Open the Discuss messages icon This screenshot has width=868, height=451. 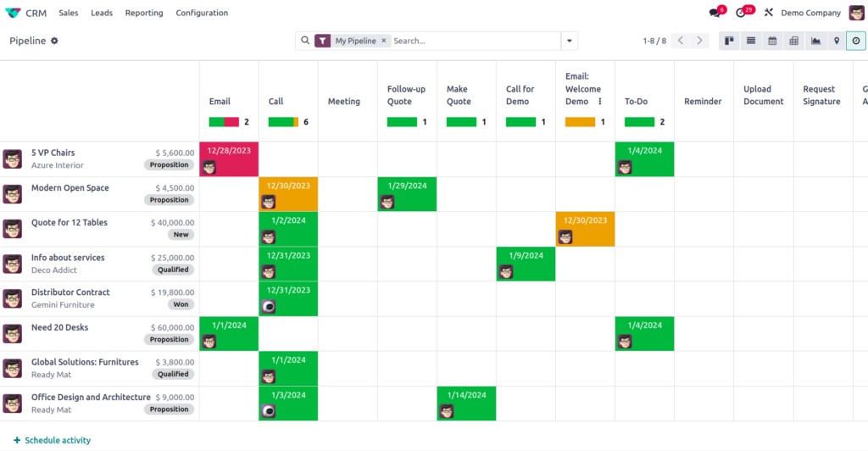[x=715, y=13]
